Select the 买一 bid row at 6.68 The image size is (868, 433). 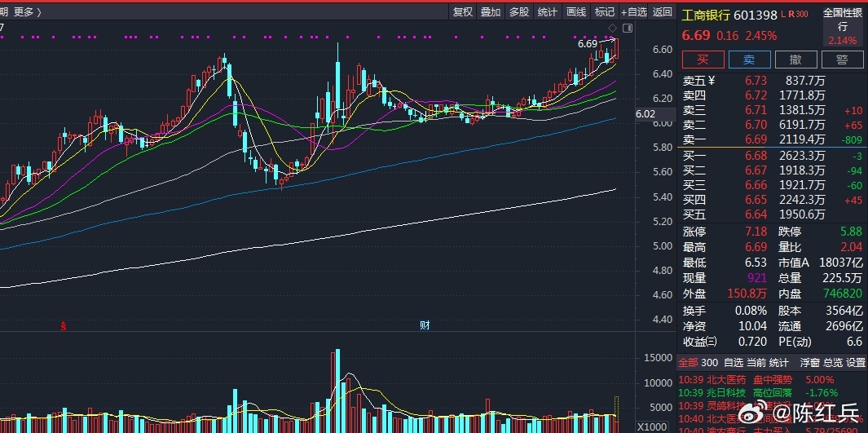[x=772, y=156]
